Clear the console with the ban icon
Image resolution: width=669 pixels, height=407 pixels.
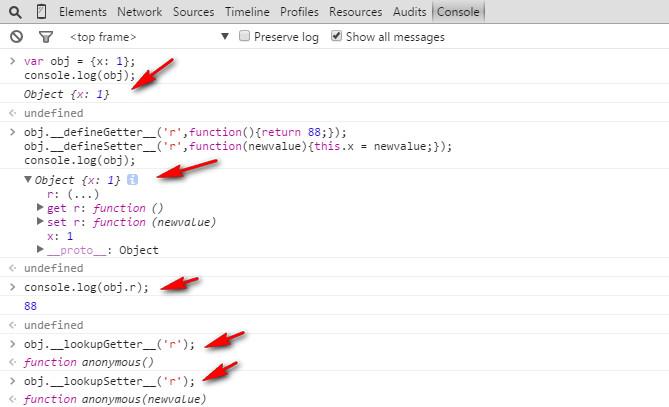coord(16,37)
